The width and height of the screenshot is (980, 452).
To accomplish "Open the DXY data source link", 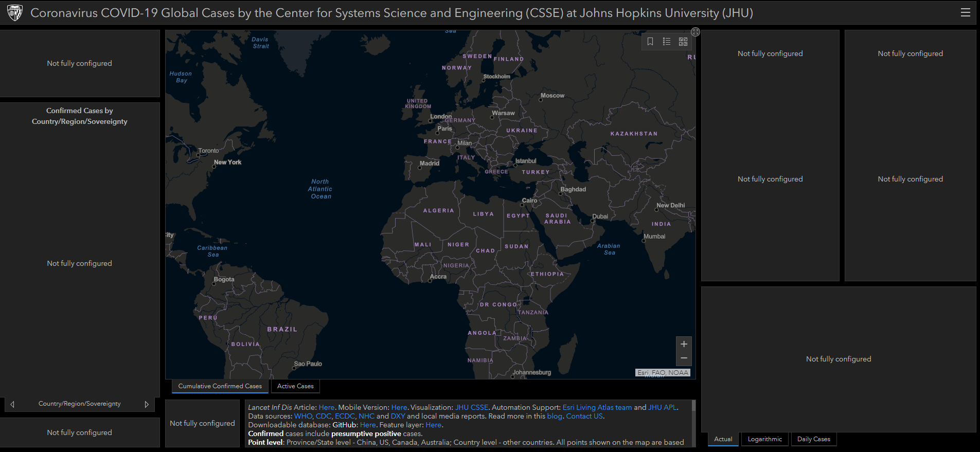I will pos(398,416).
